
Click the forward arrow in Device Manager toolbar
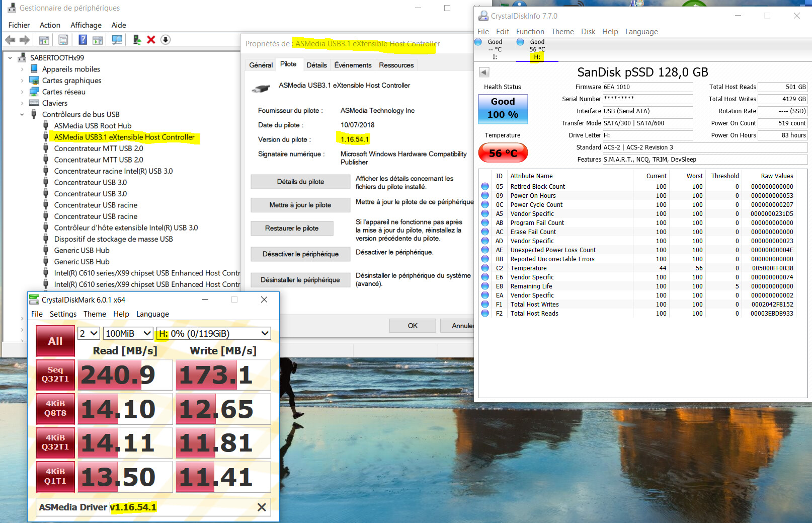24,40
